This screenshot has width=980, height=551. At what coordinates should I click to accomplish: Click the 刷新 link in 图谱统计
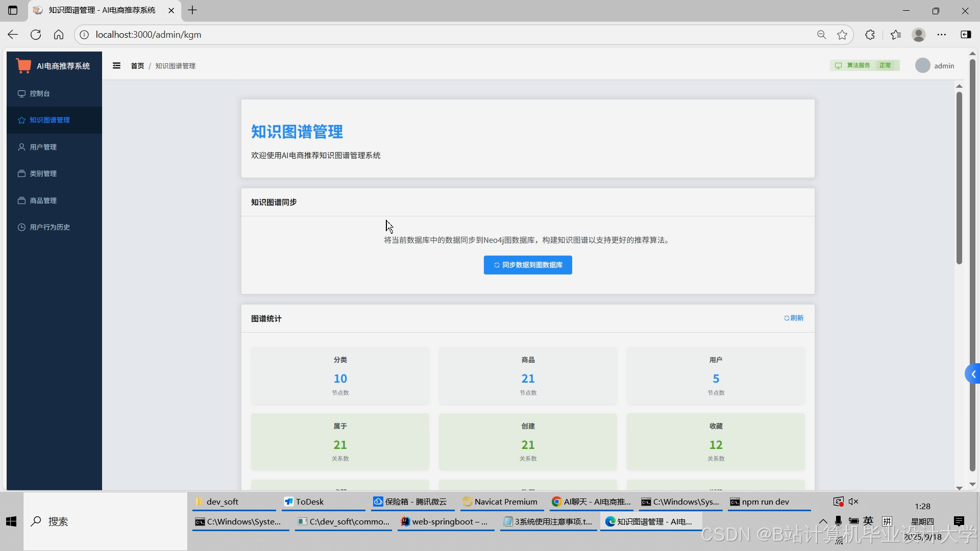pos(794,318)
